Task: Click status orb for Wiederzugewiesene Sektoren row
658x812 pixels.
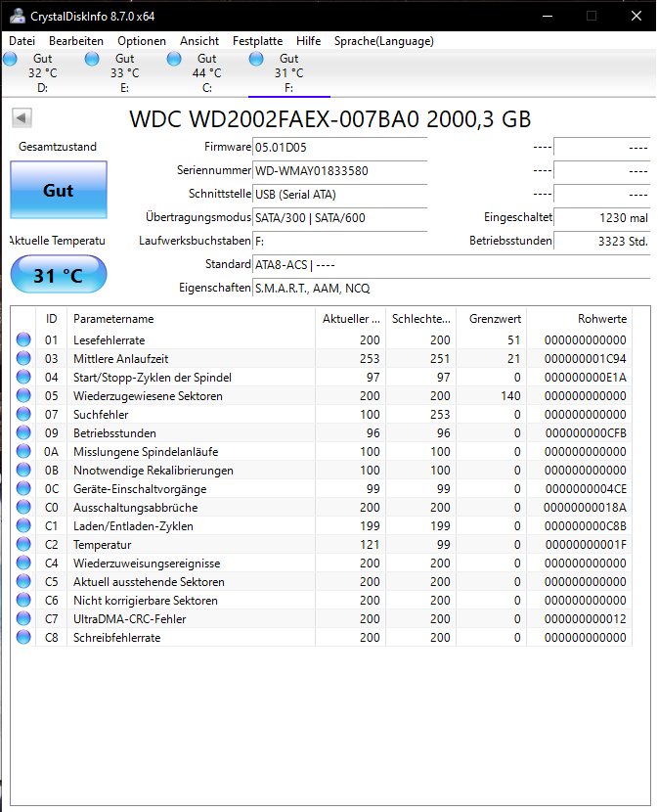Action: pos(23,395)
